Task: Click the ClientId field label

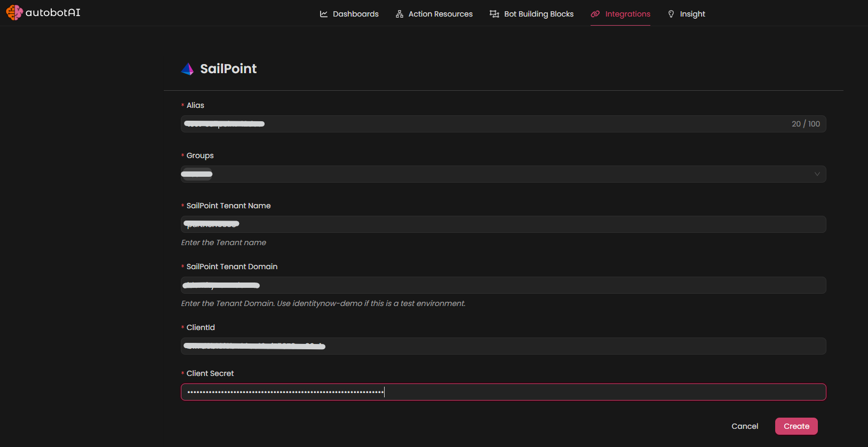Action: (201, 327)
